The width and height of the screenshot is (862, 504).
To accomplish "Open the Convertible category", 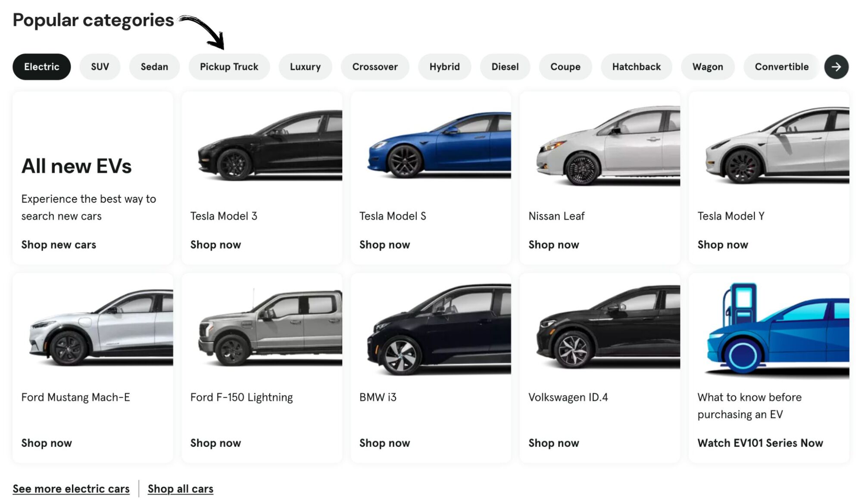I will click(x=781, y=67).
